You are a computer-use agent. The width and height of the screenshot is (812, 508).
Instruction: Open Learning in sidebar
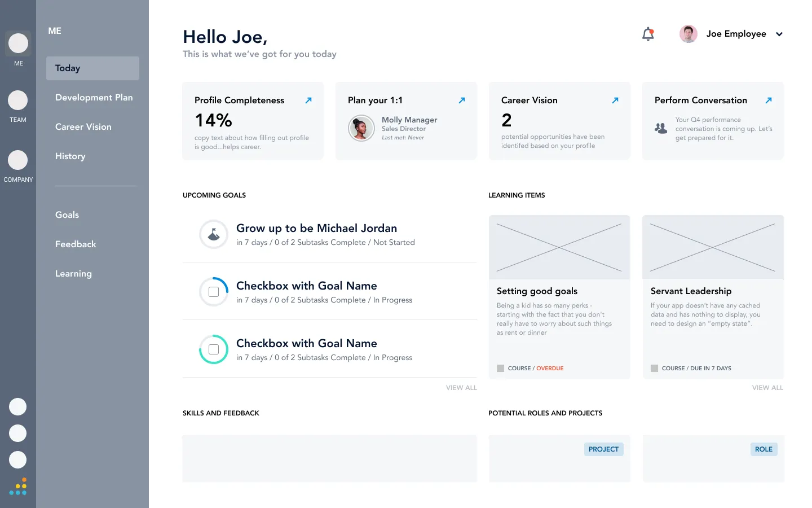click(73, 274)
